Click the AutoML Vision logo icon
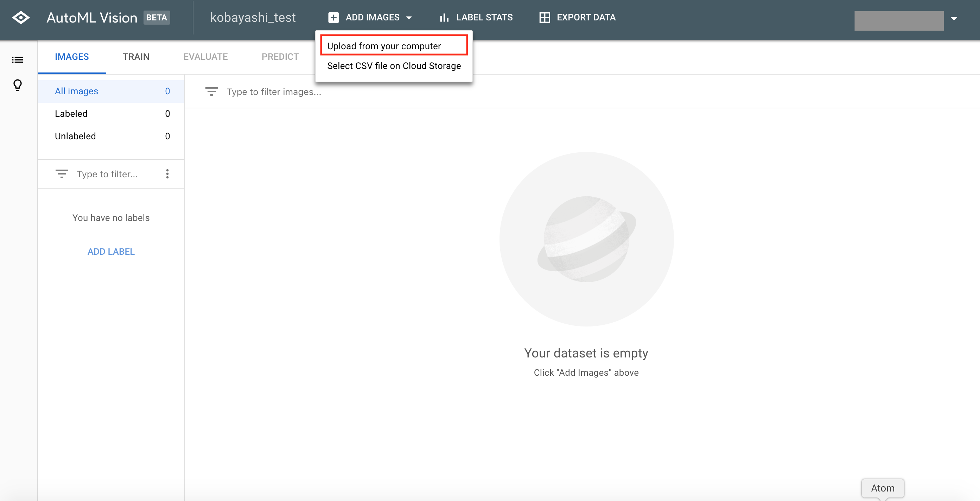This screenshot has height=501, width=980. (x=20, y=18)
